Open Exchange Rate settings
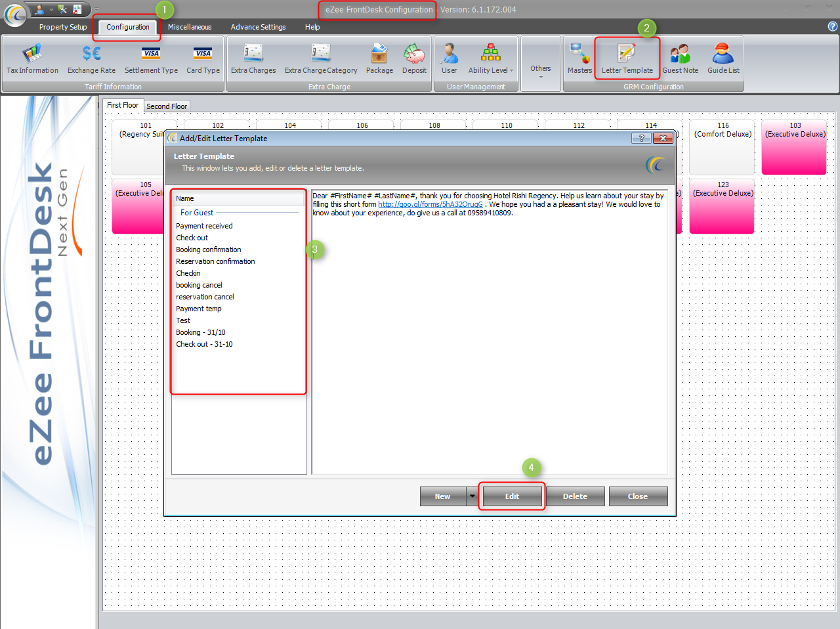The width and height of the screenshot is (840, 629). [91, 59]
